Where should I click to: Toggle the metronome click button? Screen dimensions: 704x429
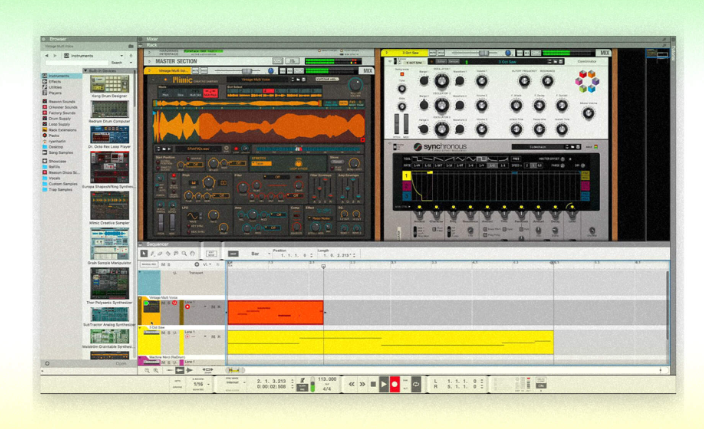[x=303, y=381]
